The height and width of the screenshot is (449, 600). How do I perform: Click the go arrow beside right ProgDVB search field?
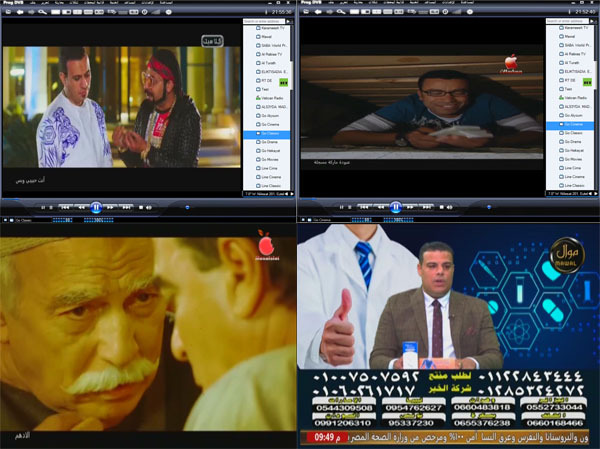(x=592, y=21)
